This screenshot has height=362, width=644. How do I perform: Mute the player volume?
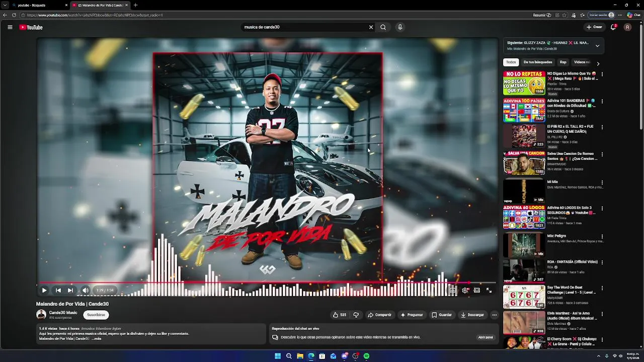[x=86, y=290]
